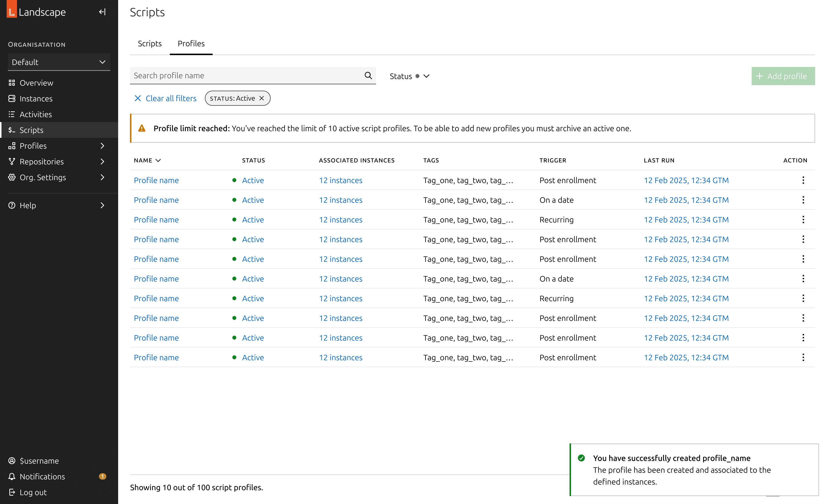Image resolution: width=827 pixels, height=504 pixels.
Task: Open last run date in the last row
Action: [686, 357]
